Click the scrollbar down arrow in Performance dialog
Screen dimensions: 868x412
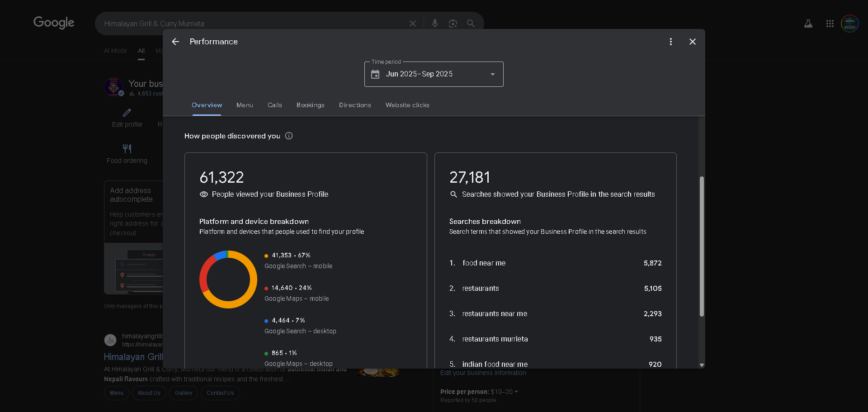pyautogui.click(x=702, y=365)
